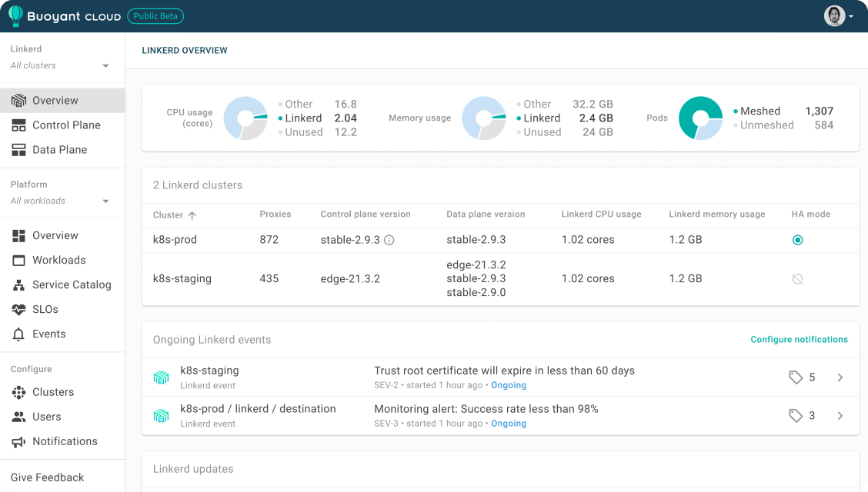Expand the success rate alert chevron

pos(840,416)
